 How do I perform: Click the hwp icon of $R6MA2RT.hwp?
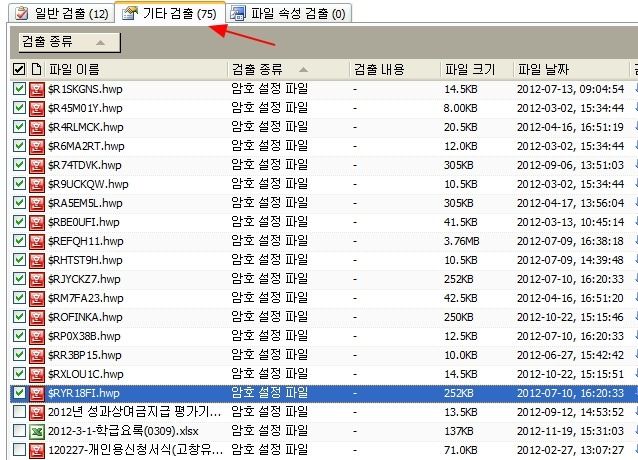pos(37,146)
